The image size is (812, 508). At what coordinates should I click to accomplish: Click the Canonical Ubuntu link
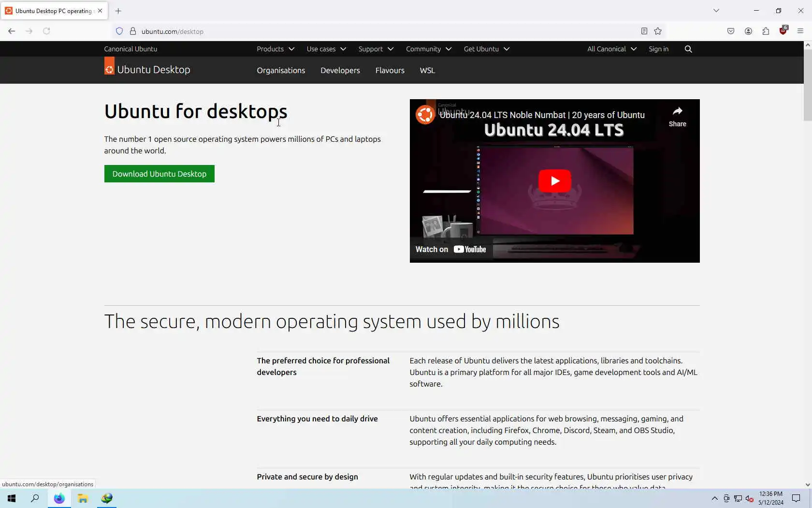point(130,49)
